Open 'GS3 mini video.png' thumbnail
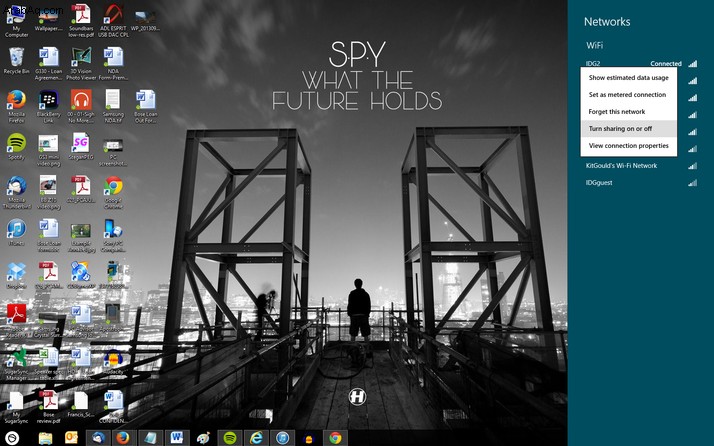Viewport: 714px width, 446px height. 49,150
